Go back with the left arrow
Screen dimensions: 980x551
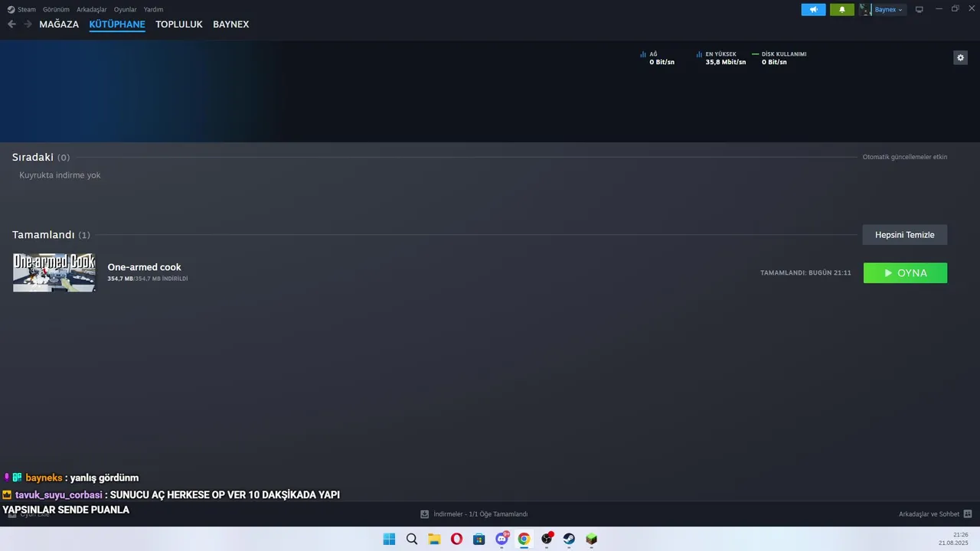(11, 24)
